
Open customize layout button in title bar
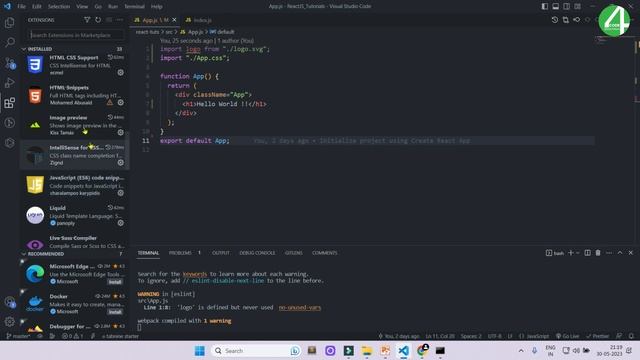click(578, 6)
